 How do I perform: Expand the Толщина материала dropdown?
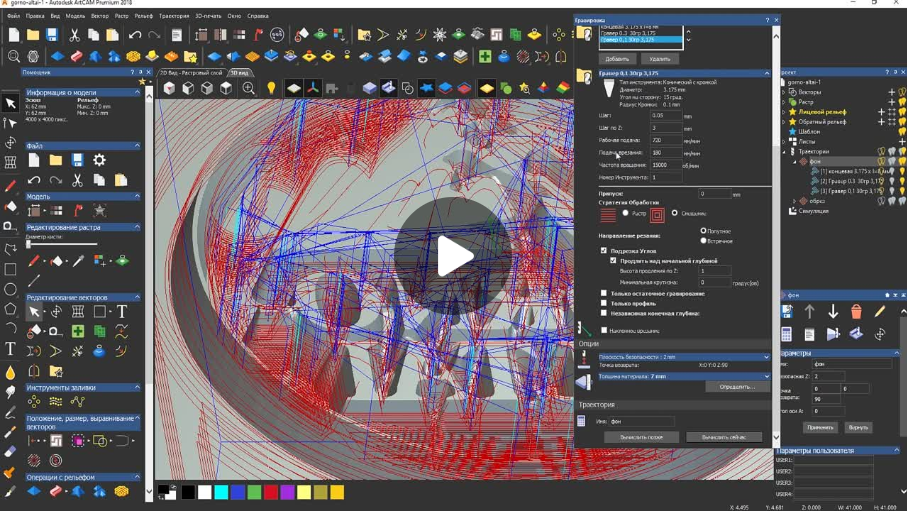pyautogui.click(x=767, y=376)
